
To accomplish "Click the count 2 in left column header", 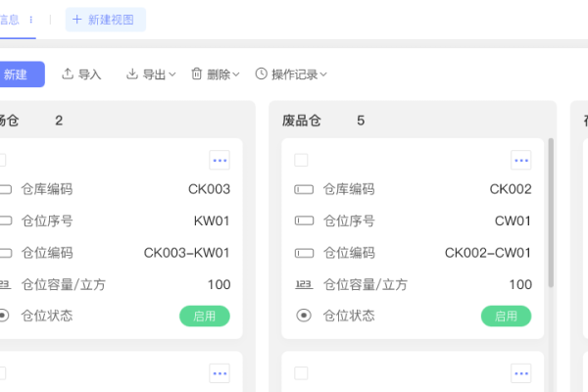I will click(59, 121).
